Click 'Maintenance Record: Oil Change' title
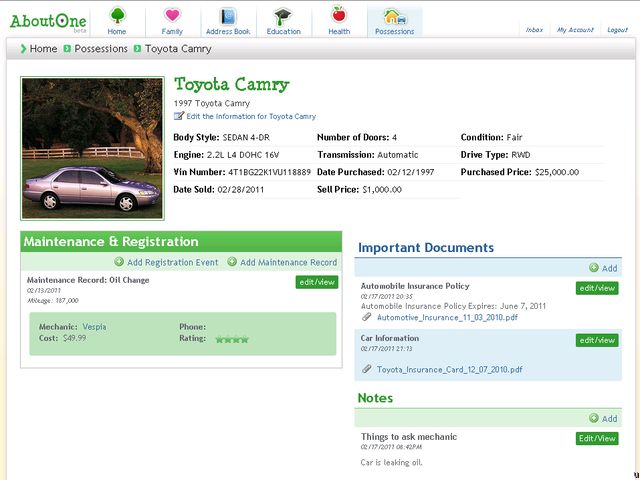The height and width of the screenshot is (480, 640). coord(88,280)
